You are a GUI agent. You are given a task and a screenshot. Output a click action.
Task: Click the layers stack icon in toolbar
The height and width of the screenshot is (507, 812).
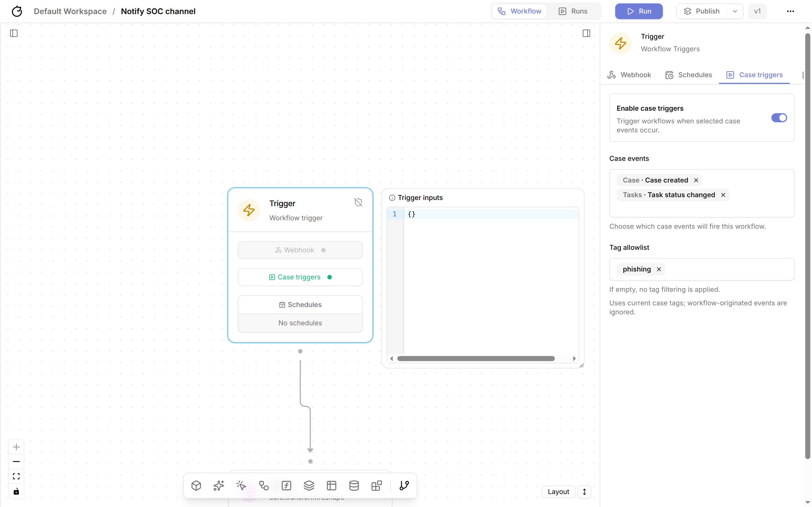click(309, 486)
